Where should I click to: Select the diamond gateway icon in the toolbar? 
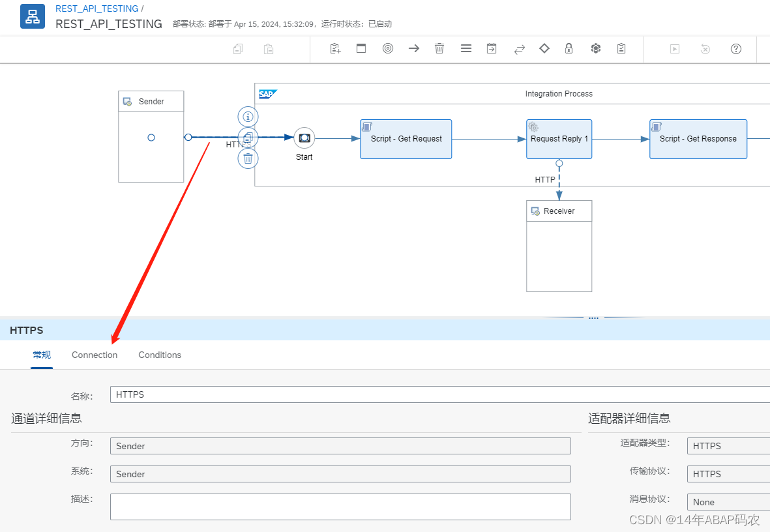(x=544, y=48)
